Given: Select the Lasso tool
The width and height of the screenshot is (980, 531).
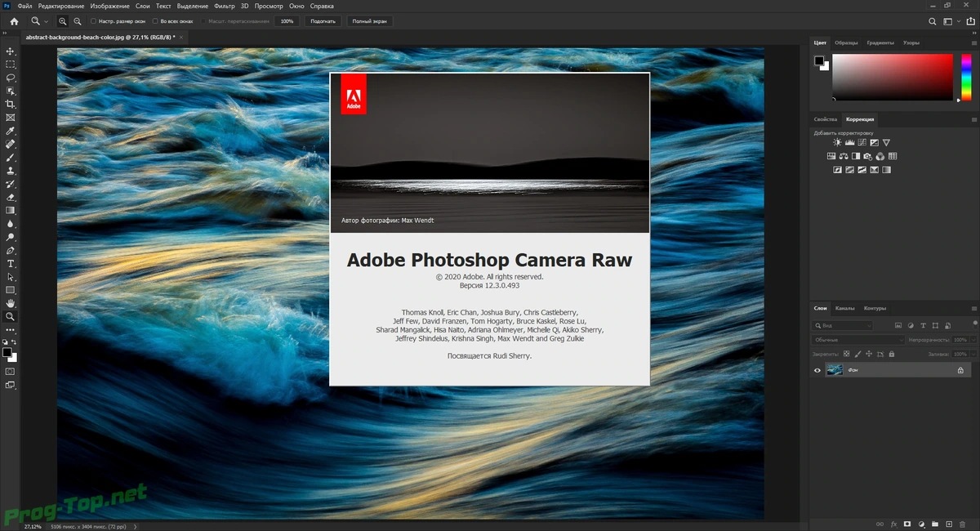Looking at the screenshot, I should (x=11, y=78).
